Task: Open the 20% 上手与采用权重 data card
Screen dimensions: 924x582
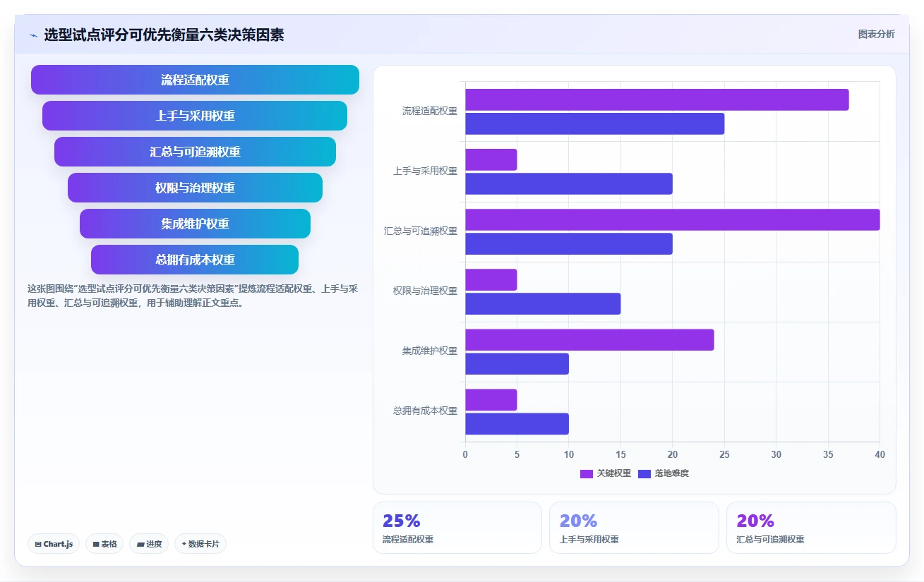Action: pyautogui.click(x=634, y=528)
